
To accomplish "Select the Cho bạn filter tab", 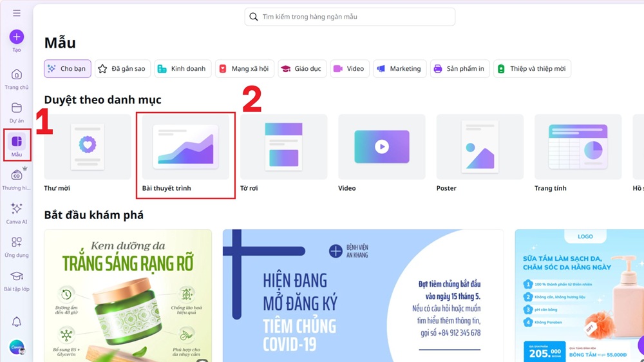I will click(x=68, y=69).
